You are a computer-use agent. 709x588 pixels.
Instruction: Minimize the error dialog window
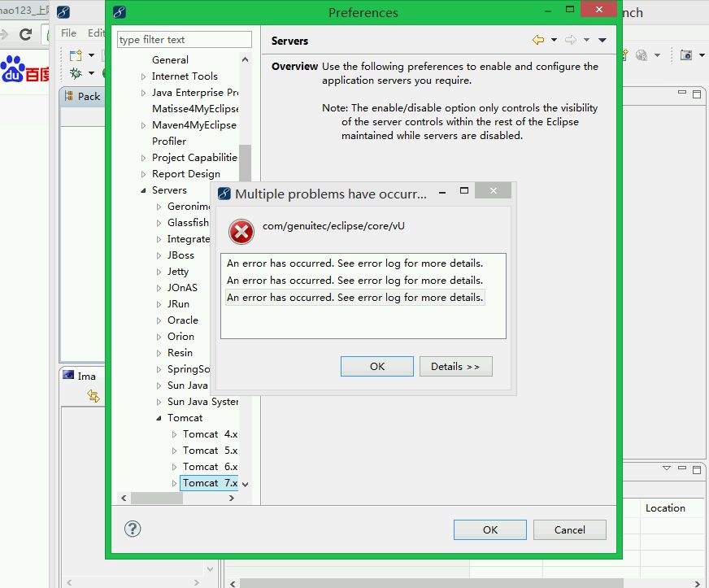(x=442, y=192)
